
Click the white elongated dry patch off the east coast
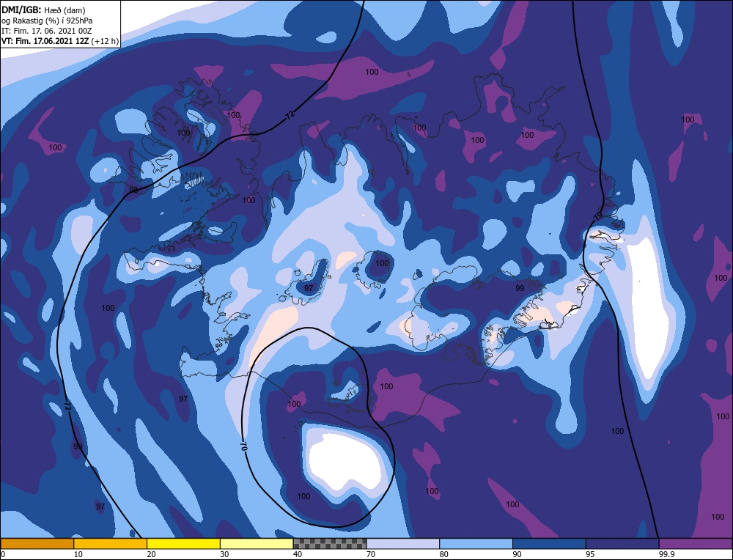(647, 306)
